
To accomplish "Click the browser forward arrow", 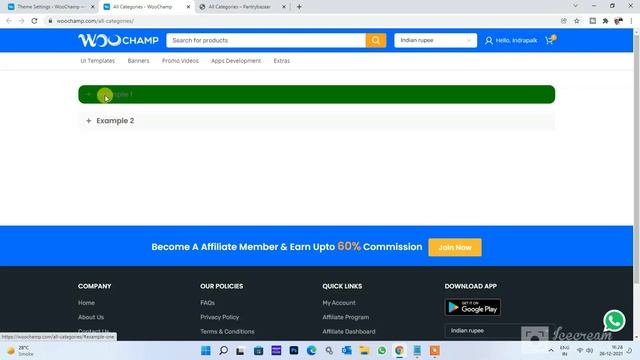I will point(21,20).
